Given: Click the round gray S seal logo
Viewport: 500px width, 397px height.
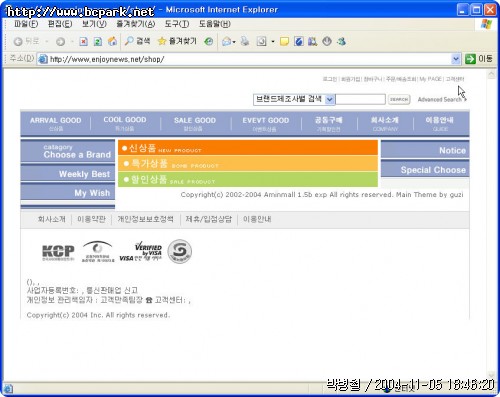Looking at the screenshot, I should 180,251.
